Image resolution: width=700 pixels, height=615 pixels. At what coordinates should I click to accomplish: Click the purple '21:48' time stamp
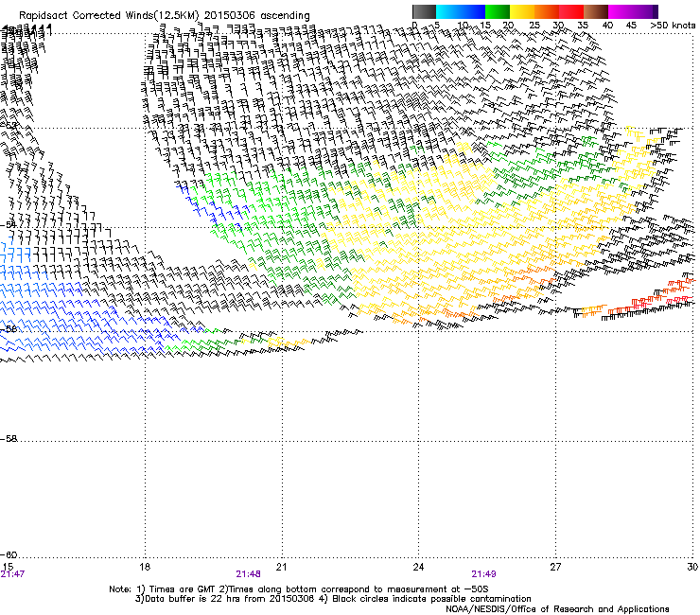248,574
